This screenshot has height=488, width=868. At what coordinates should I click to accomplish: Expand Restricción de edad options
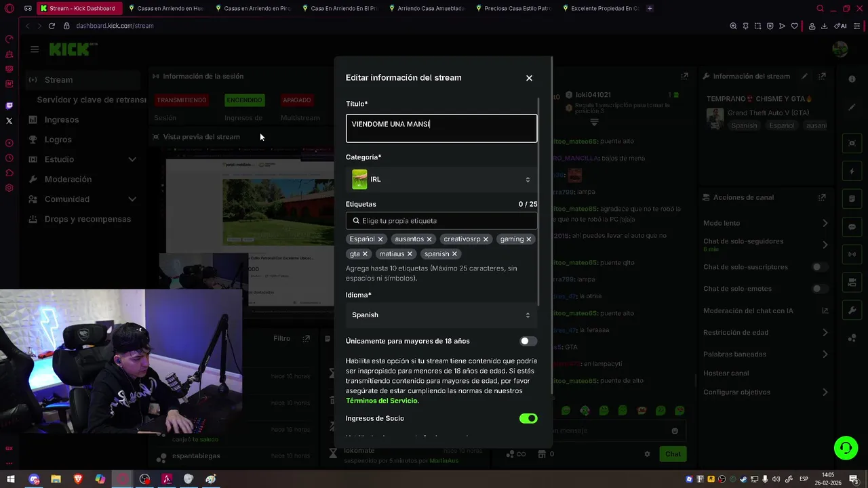pos(825,333)
